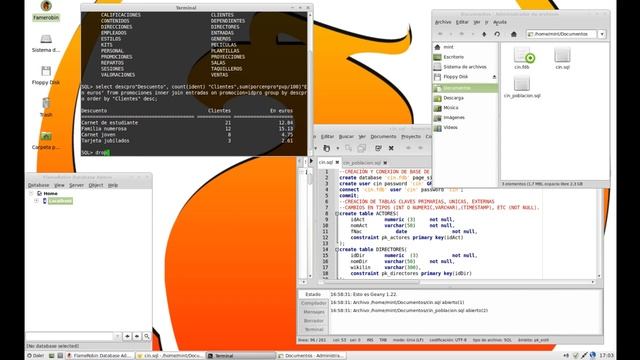This screenshot has width=640, height=360.
Task: Select the Localhost server in FlameRobin tree
Action: pos(60,201)
